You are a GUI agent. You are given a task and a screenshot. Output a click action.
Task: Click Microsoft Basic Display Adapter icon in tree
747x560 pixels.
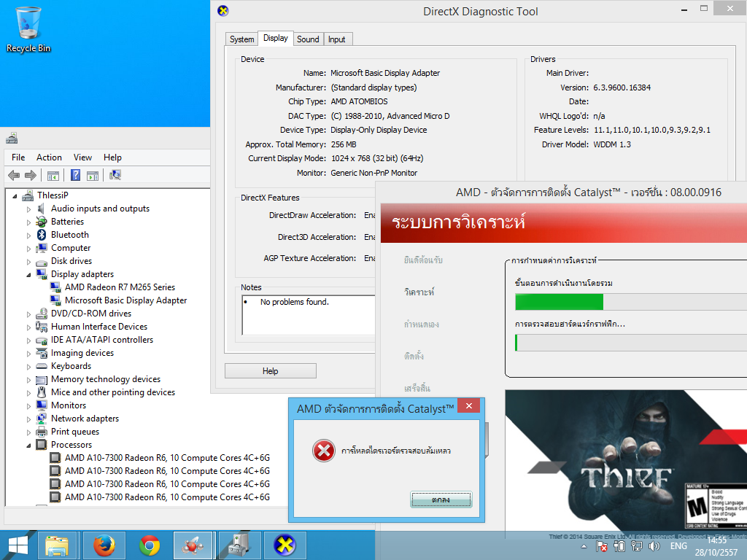[55, 300]
